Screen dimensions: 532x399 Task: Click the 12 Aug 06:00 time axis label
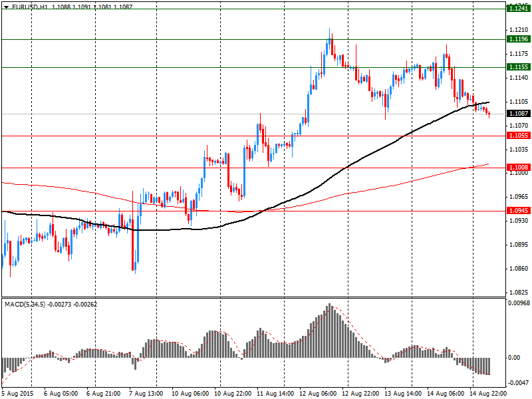(x=319, y=394)
